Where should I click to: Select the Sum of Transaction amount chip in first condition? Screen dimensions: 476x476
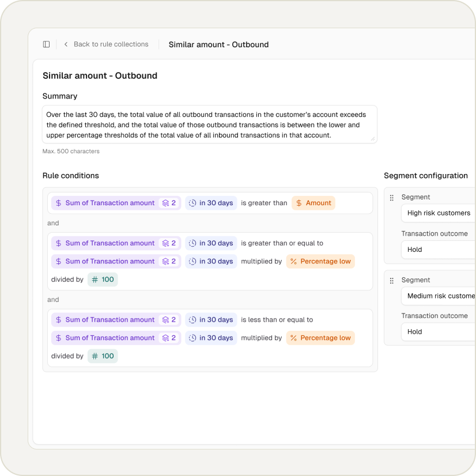pos(116,203)
